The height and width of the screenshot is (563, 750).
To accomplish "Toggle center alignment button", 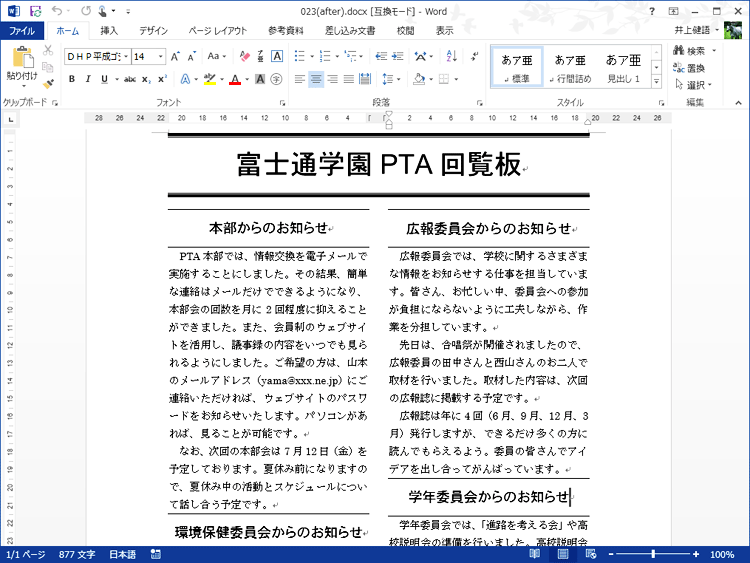I will click(316, 79).
